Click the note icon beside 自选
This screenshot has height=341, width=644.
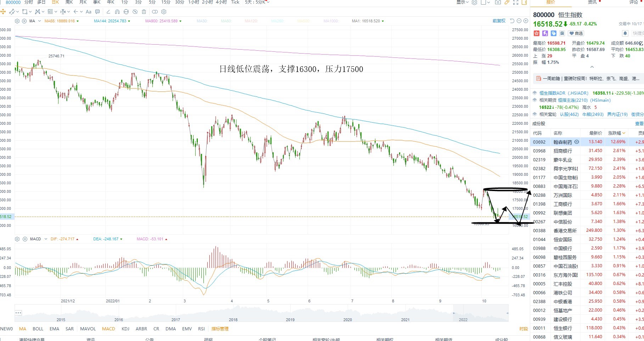click(x=562, y=33)
